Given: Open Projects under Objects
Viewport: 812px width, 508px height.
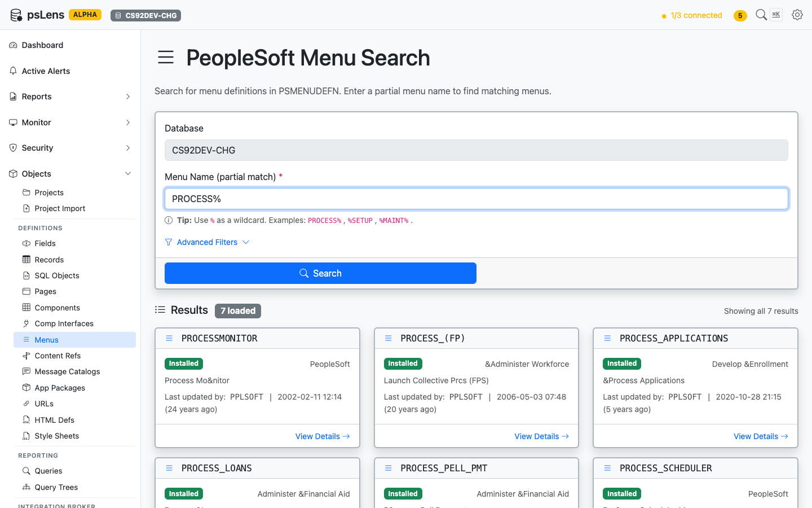Looking at the screenshot, I should (x=74, y=192).
